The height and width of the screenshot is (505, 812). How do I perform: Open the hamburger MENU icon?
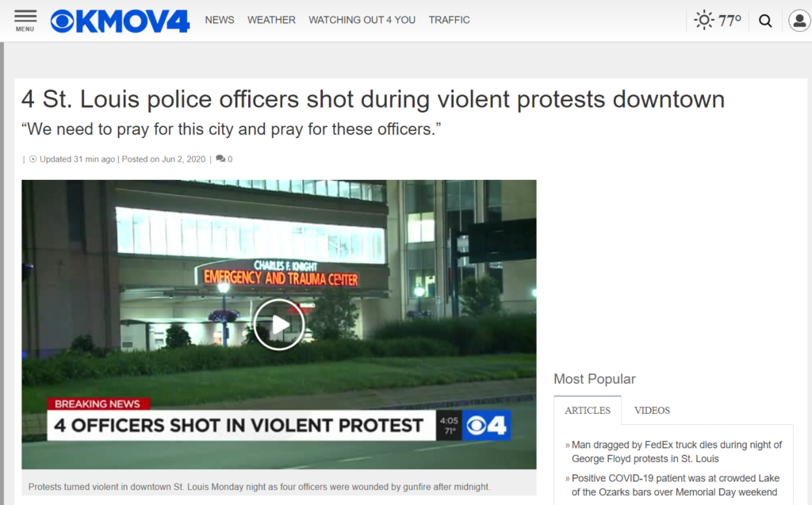click(25, 21)
